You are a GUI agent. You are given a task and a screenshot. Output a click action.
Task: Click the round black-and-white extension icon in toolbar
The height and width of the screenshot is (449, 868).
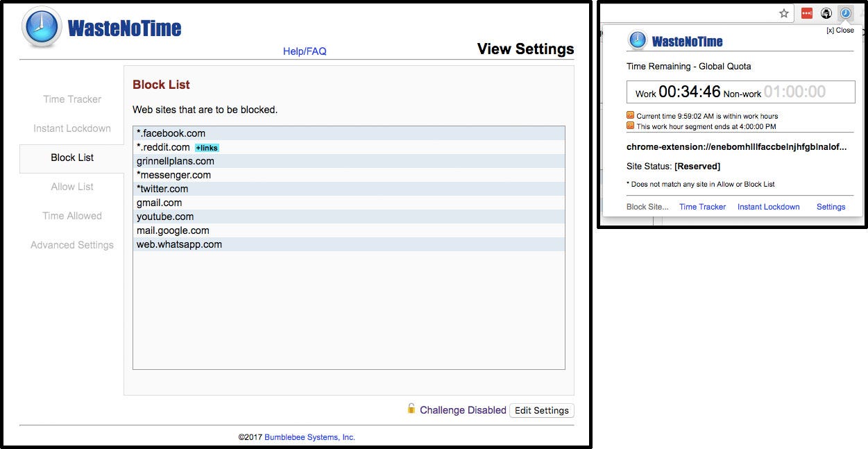pos(826,13)
